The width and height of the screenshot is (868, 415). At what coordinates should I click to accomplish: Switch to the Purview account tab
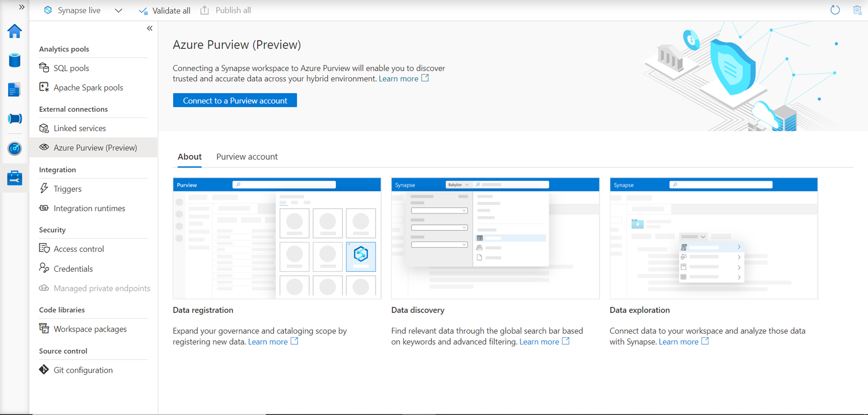[247, 157]
